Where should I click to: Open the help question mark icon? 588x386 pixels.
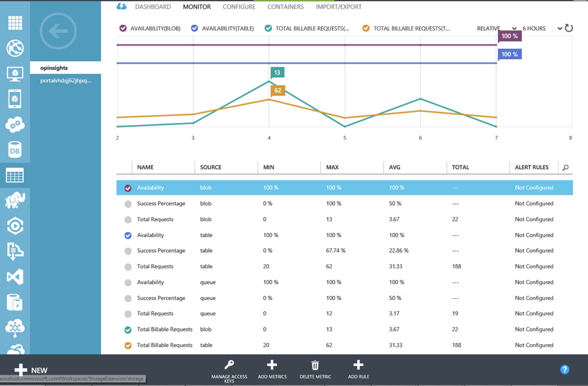pyautogui.click(x=564, y=369)
